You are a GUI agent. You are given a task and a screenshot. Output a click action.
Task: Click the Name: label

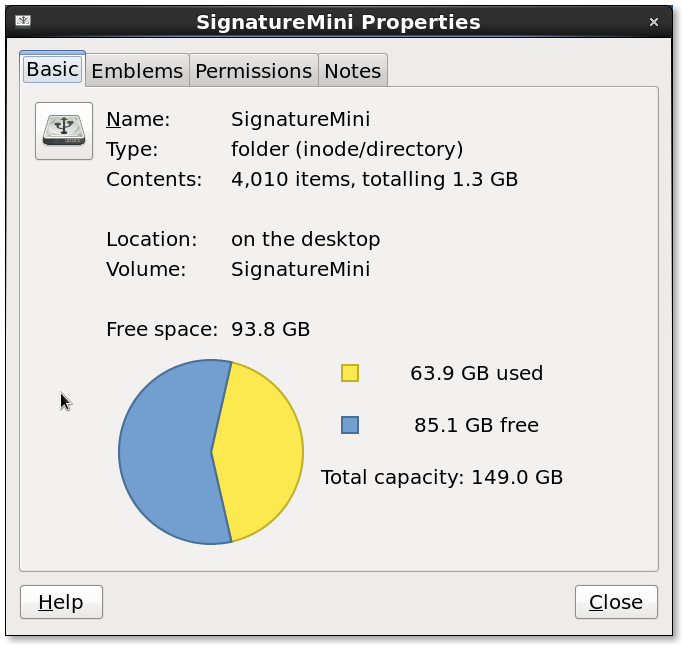[138, 119]
